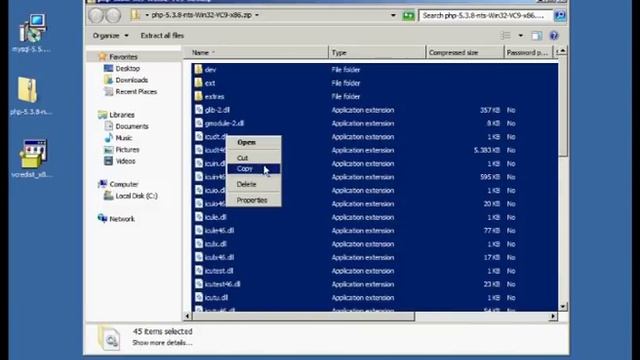Open Recent Places in the navigation pane
Image resolution: width=640 pixels, height=360 pixels.
click(136, 92)
